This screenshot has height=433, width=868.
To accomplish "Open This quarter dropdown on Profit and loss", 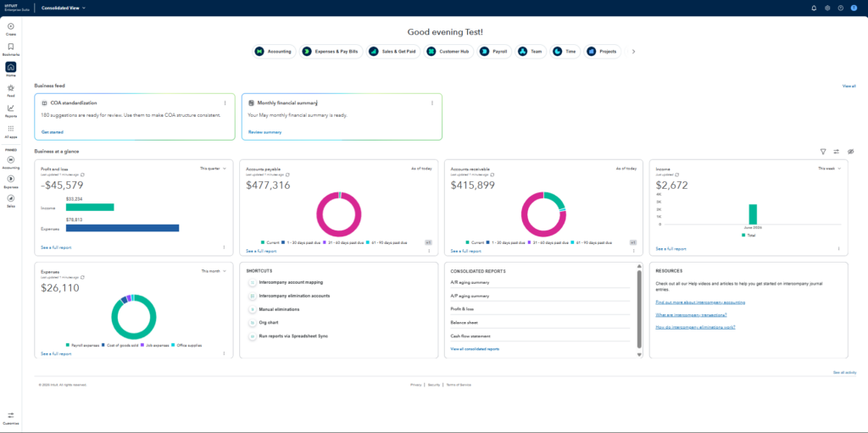I will [213, 169].
